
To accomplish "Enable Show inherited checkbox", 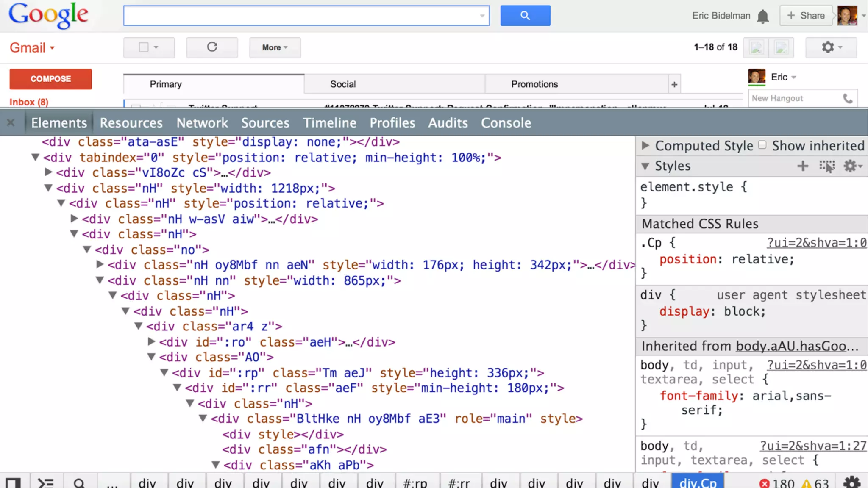I will [762, 145].
